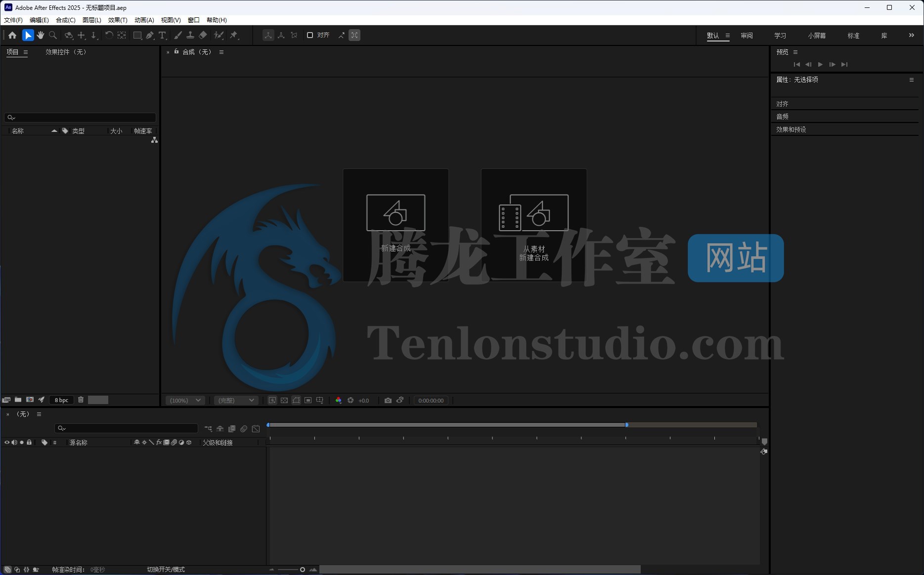Open the 文件(F) menu

point(13,20)
